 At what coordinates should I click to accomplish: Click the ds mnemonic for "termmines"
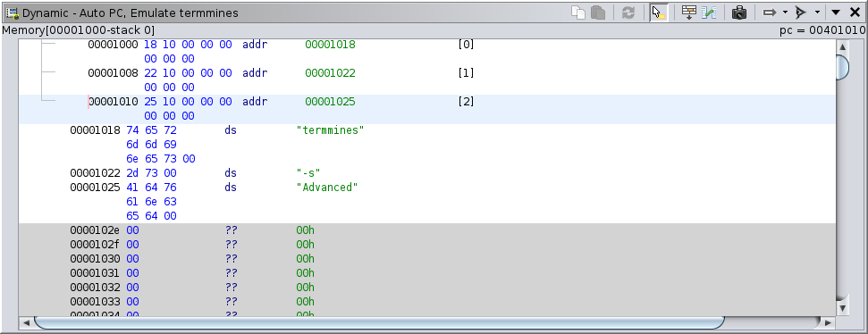231,130
